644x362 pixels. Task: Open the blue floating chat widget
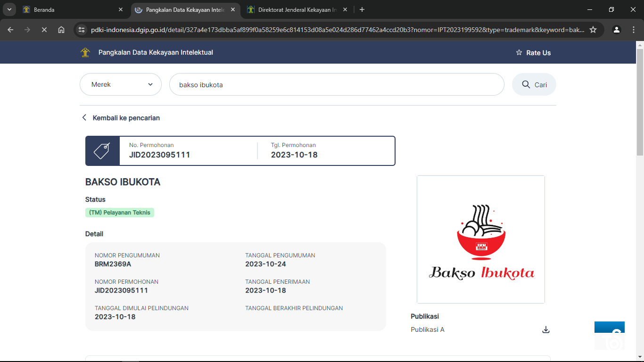(x=610, y=335)
